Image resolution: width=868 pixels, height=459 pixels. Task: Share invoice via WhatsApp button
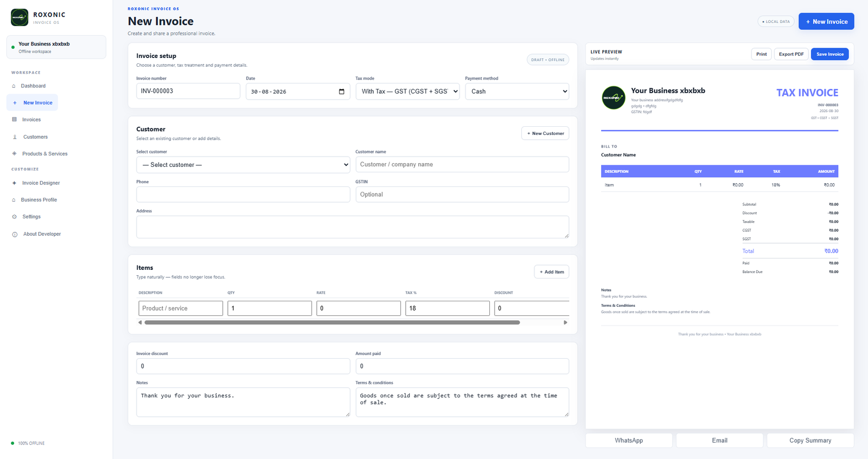tap(629, 441)
